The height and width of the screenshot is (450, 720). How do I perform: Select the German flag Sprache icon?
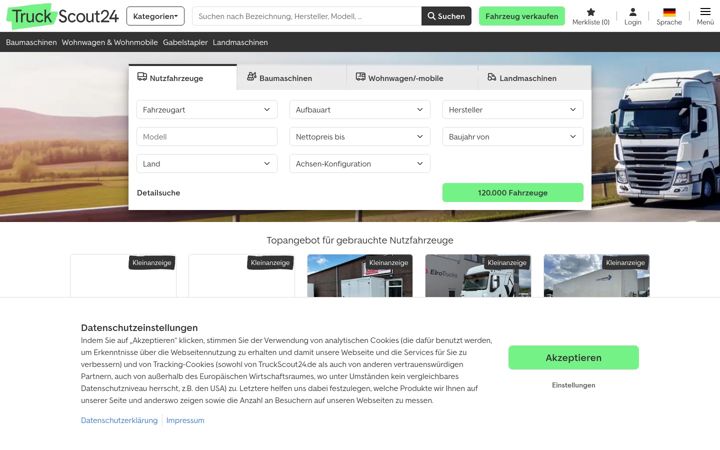(x=669, y=12)
